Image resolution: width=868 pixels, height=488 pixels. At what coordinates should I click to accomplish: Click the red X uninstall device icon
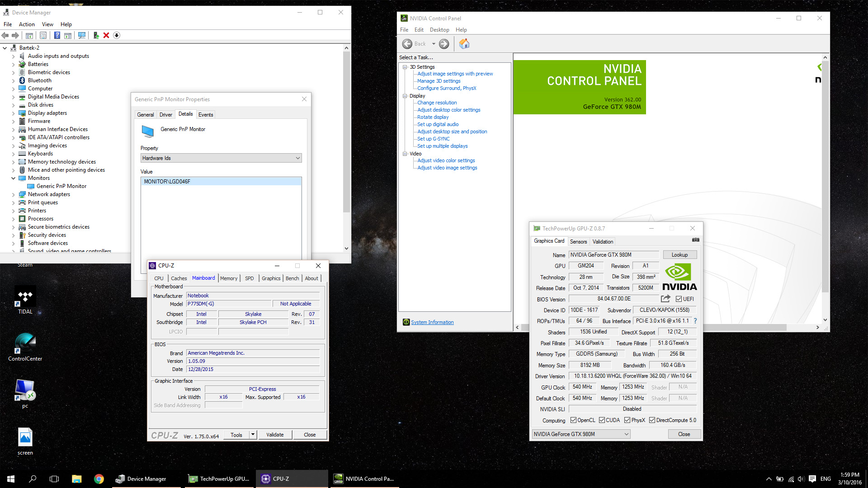coord(106,35)
